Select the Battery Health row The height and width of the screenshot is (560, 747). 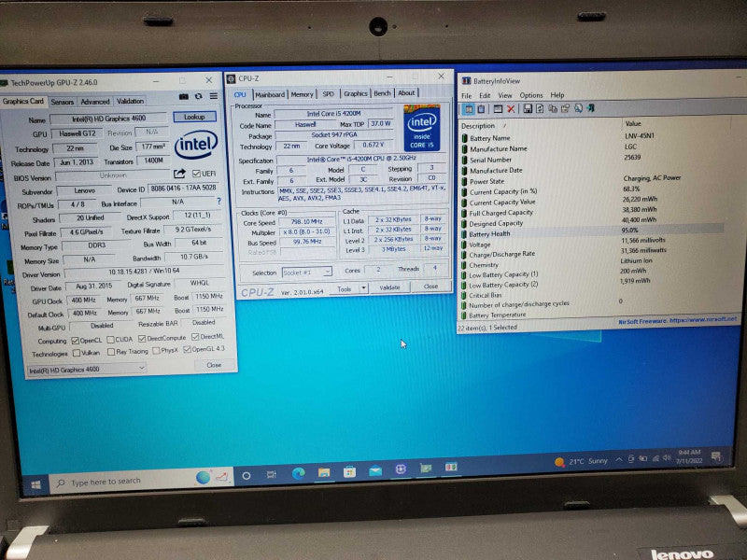591,232
